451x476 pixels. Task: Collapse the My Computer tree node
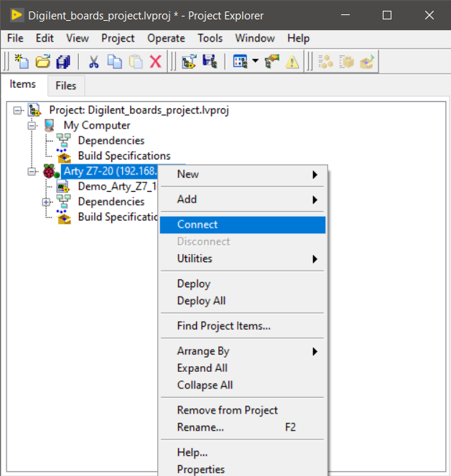tap(32, 126)
